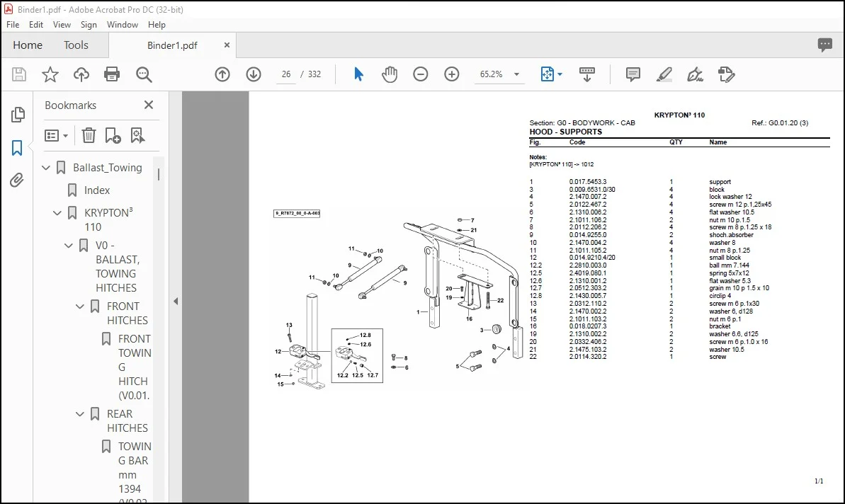Show the Page Thumbnails panel
This screenshot has height=504, width=845.
pyautogui.click(x=17, y=114)
